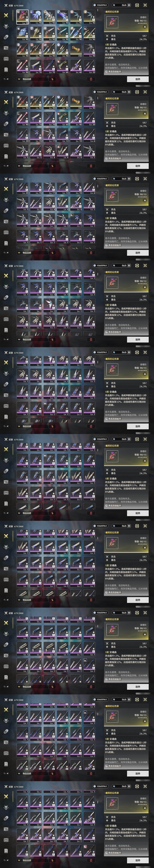The height and width of the screenshot is (868, 154).
Task: Open the 物品品质 dropdown chevron in bottommost panel
Action: (x=19, y=860)
